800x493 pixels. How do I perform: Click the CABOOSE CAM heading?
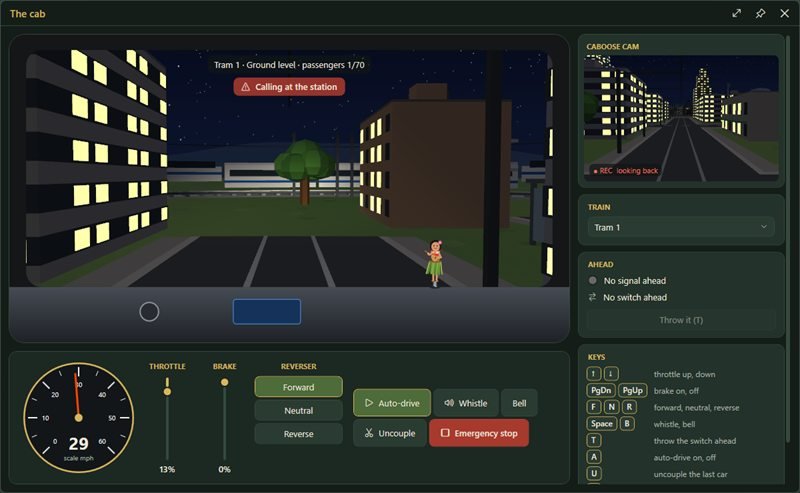click(x=612, y=46)
